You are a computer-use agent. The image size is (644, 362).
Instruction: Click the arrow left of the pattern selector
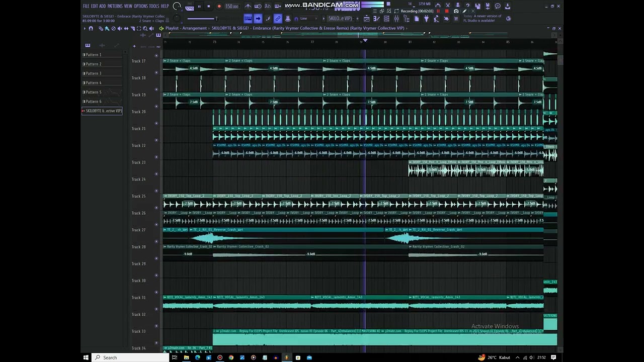point(324,19)
